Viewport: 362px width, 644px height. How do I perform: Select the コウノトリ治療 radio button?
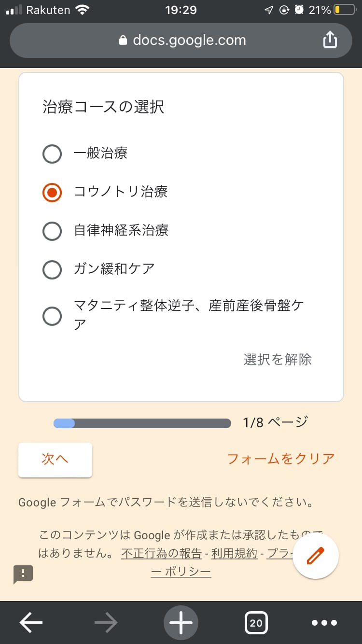point(52,192)
